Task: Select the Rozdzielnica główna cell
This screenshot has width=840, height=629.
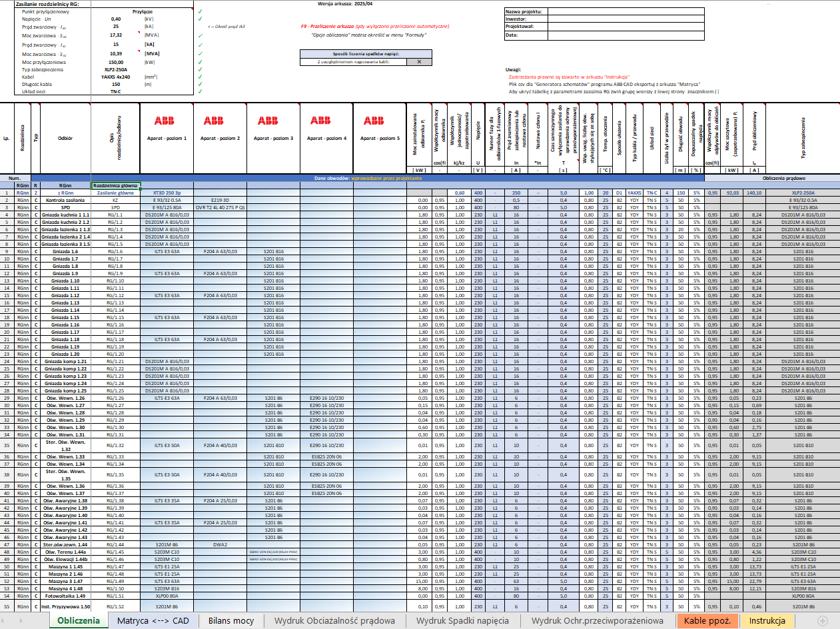Action: pos(116,186)
